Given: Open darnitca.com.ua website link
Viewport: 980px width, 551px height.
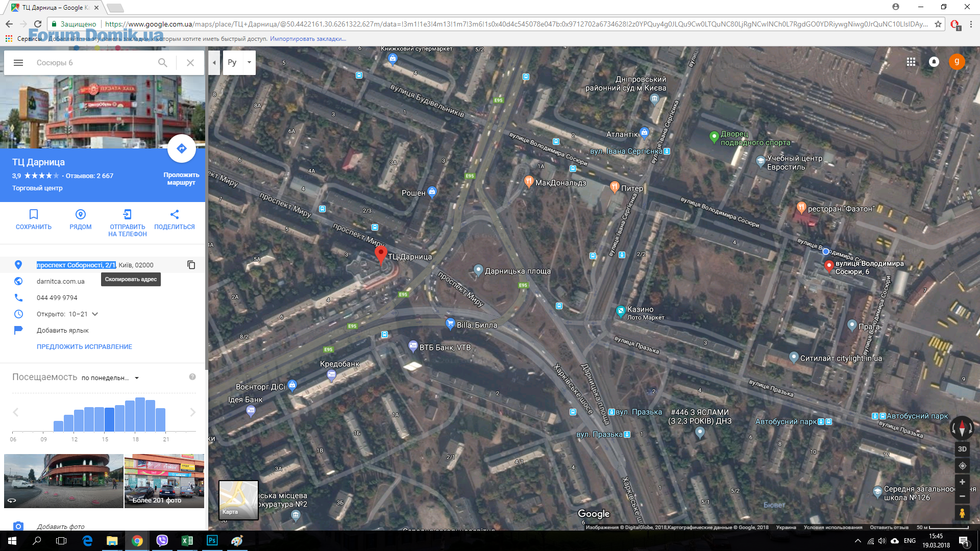Looking at the screenshot, I should point(61,281).
